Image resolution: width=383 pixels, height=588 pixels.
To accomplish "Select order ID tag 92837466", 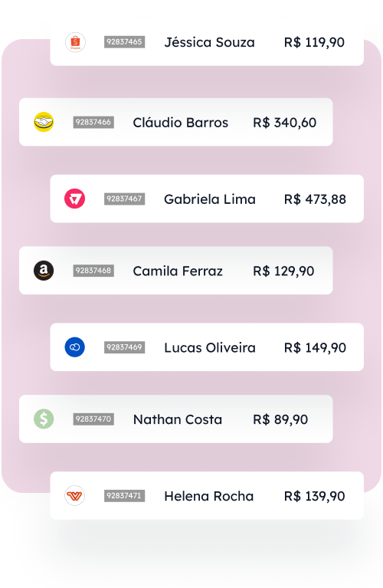I will [93, 122].
